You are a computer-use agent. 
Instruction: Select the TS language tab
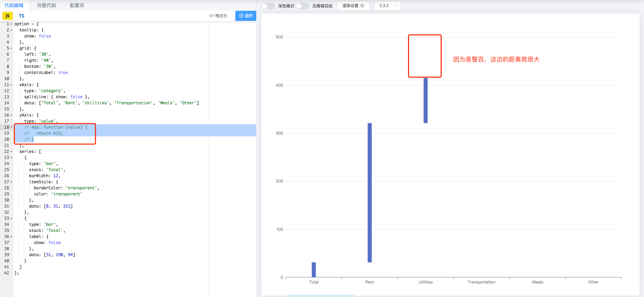(x=22, y=16)
